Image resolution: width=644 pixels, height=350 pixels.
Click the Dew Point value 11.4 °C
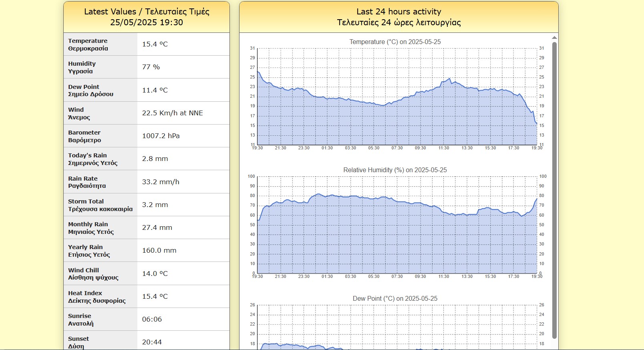[155, 90]
